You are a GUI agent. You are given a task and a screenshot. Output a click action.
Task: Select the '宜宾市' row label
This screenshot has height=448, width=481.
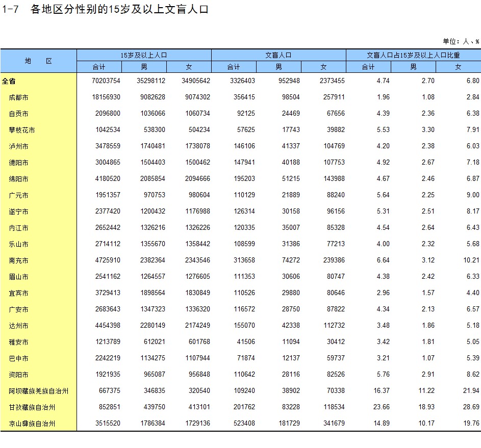click(x=19, y=293)
